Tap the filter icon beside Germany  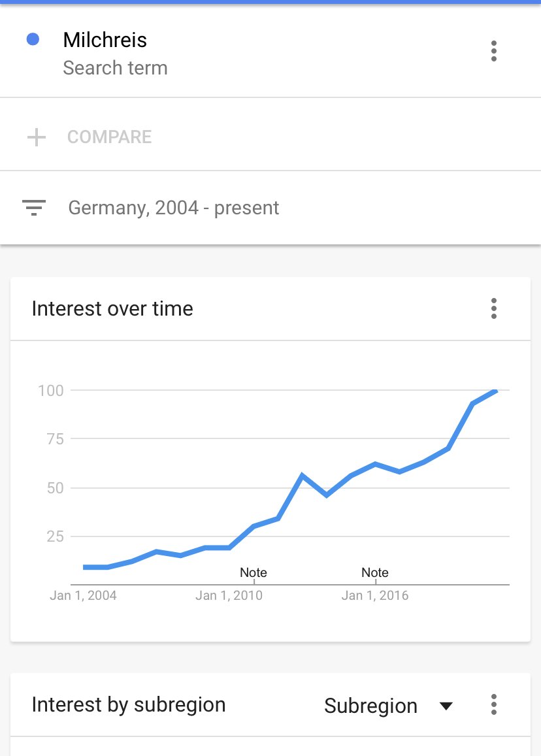click(34, 208)
